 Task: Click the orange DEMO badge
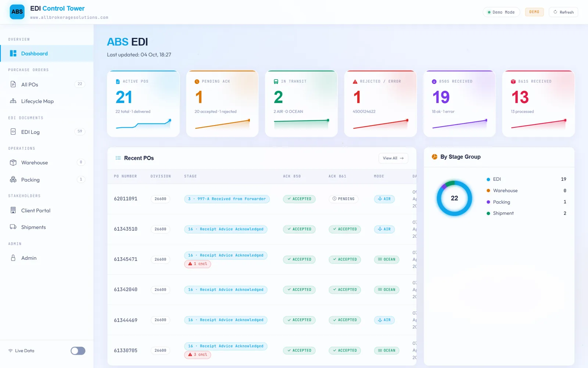coord(534,12)
